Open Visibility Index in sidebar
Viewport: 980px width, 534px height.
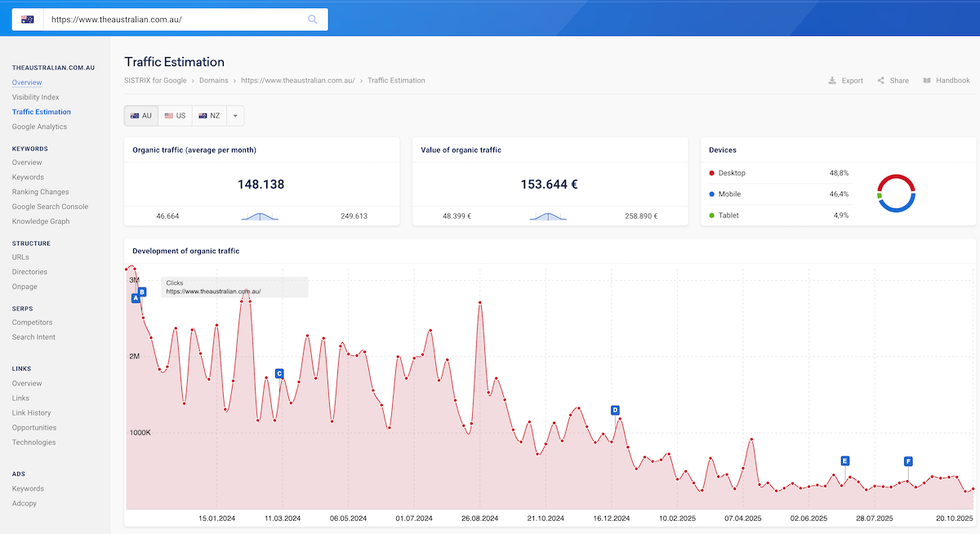(x=35, y=97)
